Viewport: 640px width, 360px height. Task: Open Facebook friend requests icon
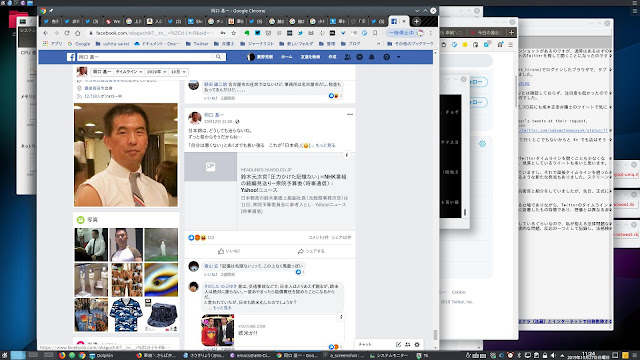(347, 57)
